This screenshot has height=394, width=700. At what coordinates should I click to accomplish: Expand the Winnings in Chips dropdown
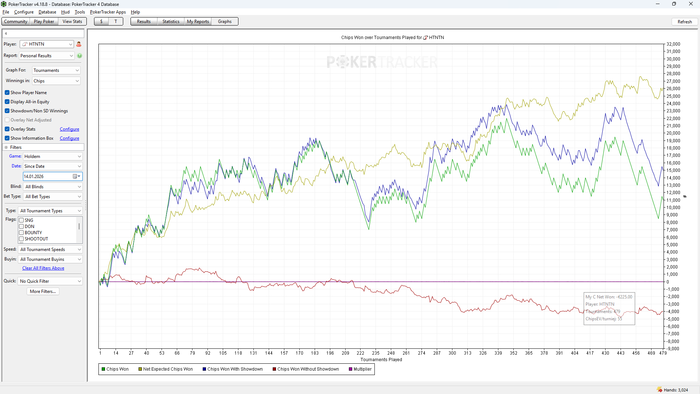coord(56,81)
